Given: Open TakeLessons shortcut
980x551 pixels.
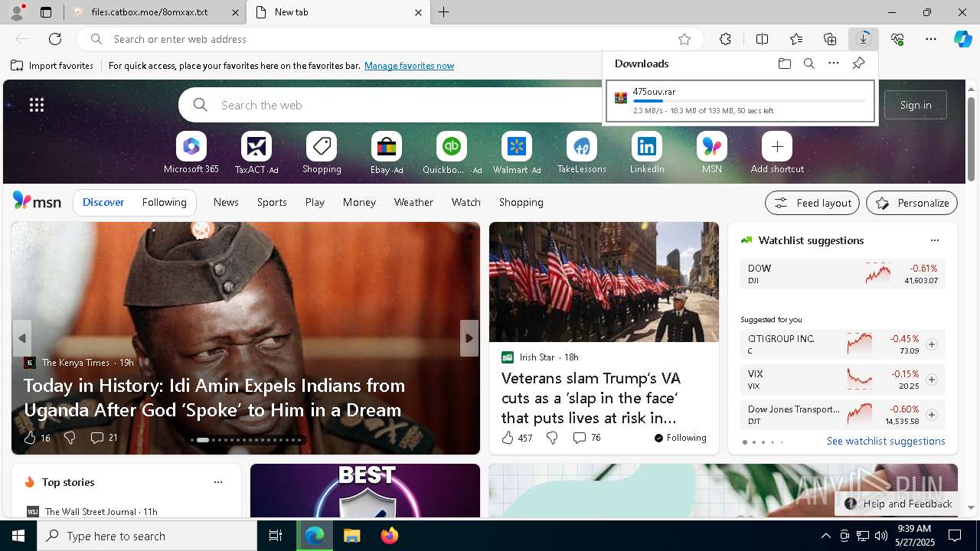Looking at the screenshot, I should (582, 153).
